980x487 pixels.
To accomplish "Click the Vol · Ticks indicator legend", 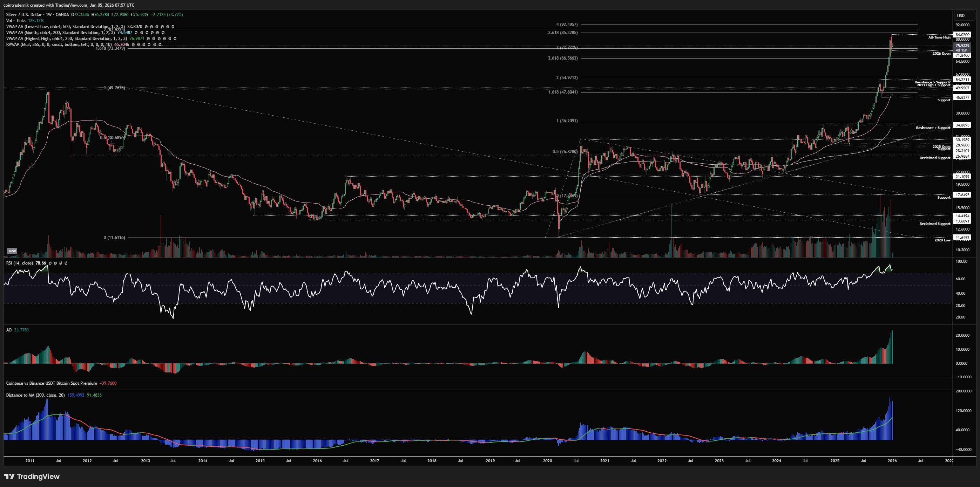I will [15, 21].
